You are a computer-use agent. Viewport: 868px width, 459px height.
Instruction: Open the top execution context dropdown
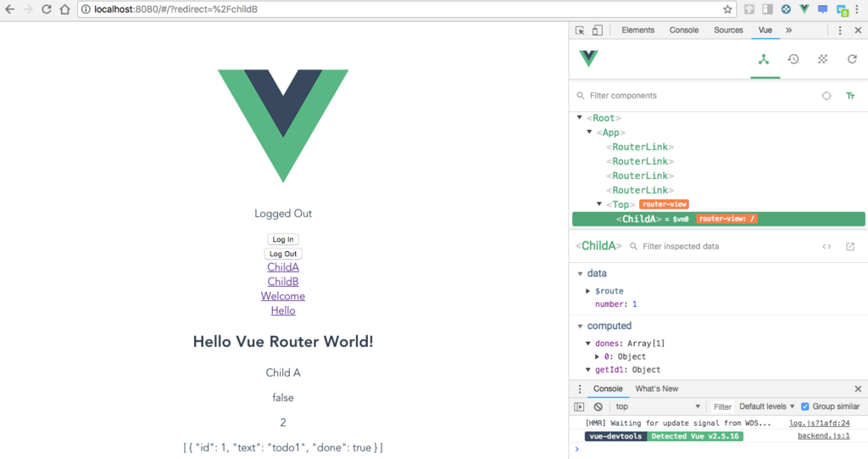pyautogui.click(x=658, y=407)
